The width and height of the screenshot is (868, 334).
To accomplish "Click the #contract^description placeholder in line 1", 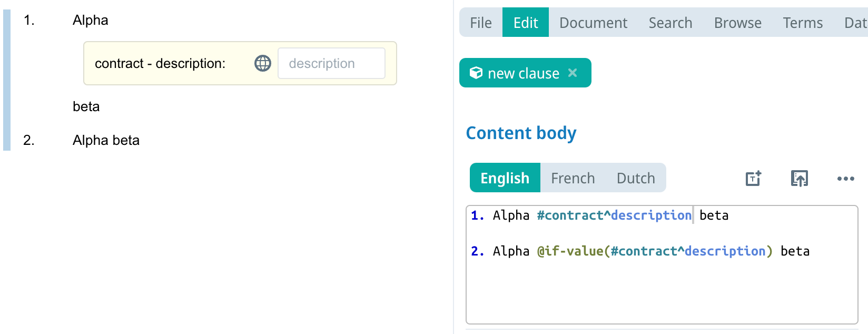I will [614, 215].
